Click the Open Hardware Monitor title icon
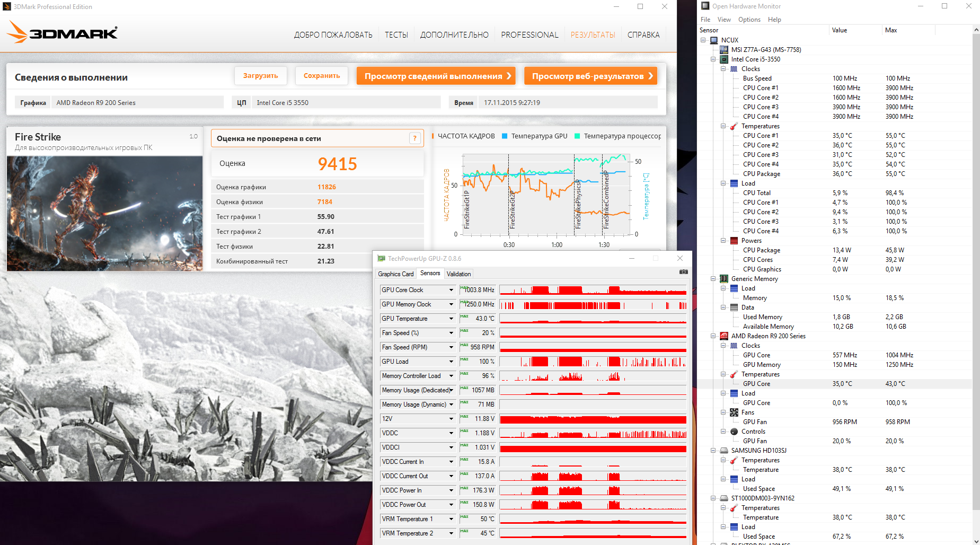 click(705, 6)
